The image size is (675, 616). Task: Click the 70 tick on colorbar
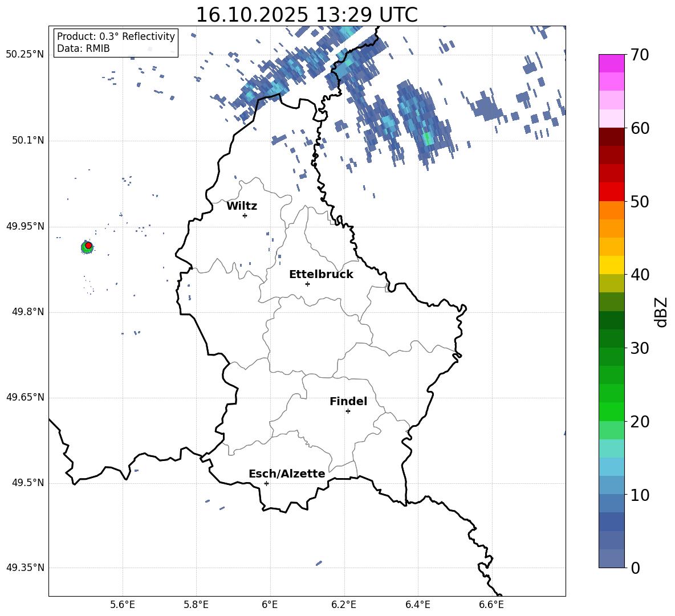pos(640,55)
